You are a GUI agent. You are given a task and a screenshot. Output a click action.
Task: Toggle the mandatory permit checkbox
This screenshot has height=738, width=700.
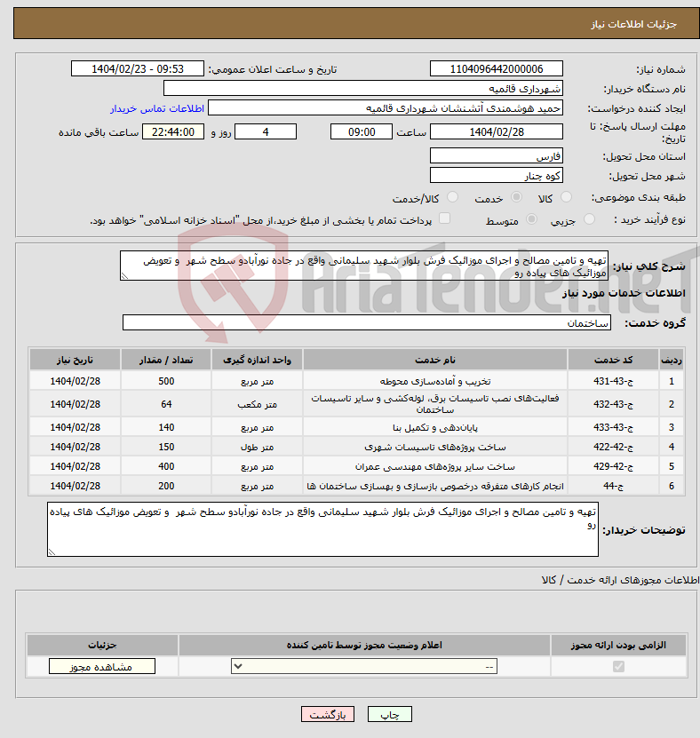618,666
